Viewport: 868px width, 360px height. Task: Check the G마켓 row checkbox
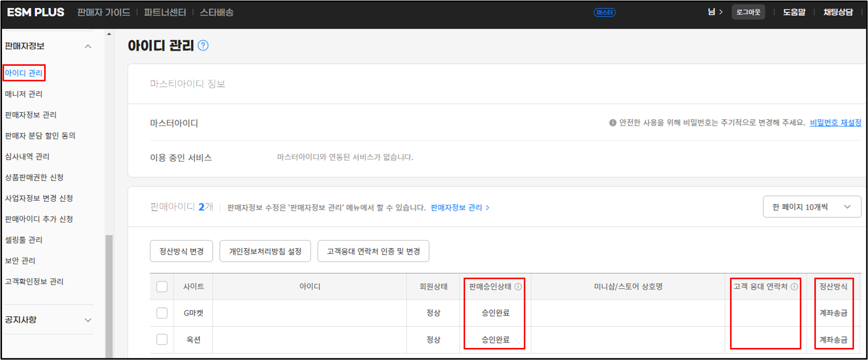(x=162, y=313)
